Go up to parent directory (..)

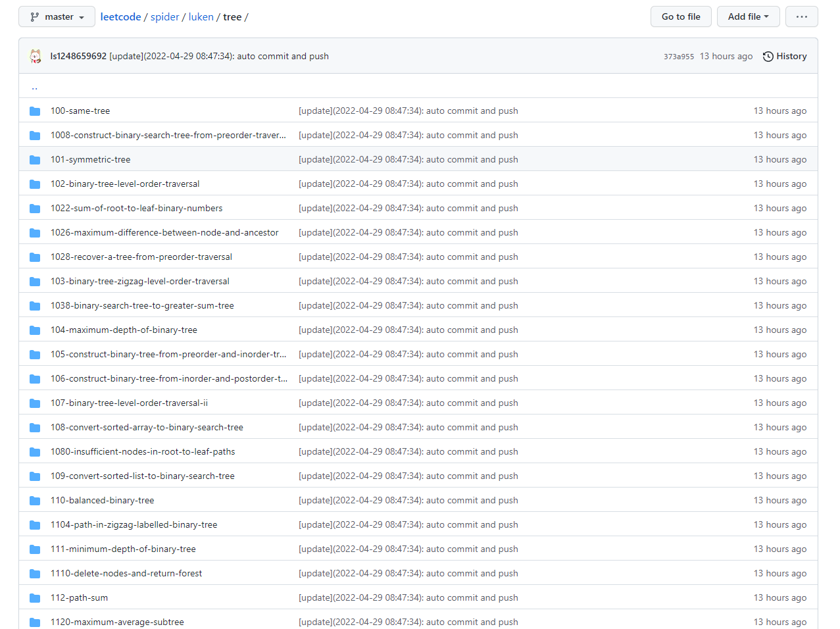point(34,87)
